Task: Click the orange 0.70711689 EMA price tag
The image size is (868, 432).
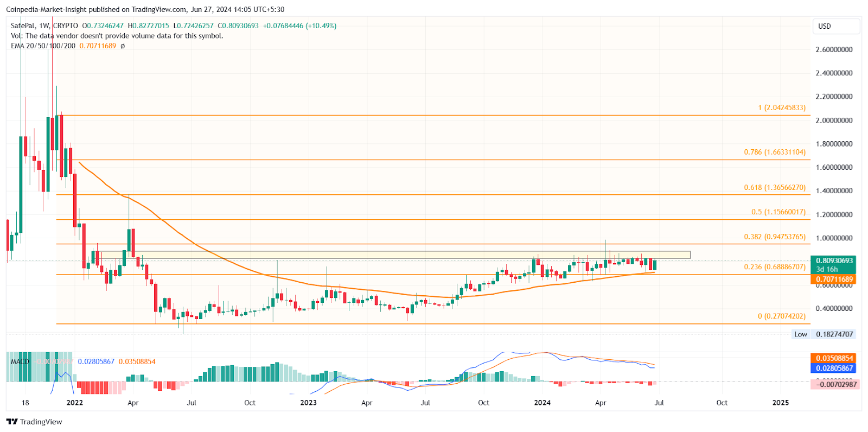Action: pos(834,279)
